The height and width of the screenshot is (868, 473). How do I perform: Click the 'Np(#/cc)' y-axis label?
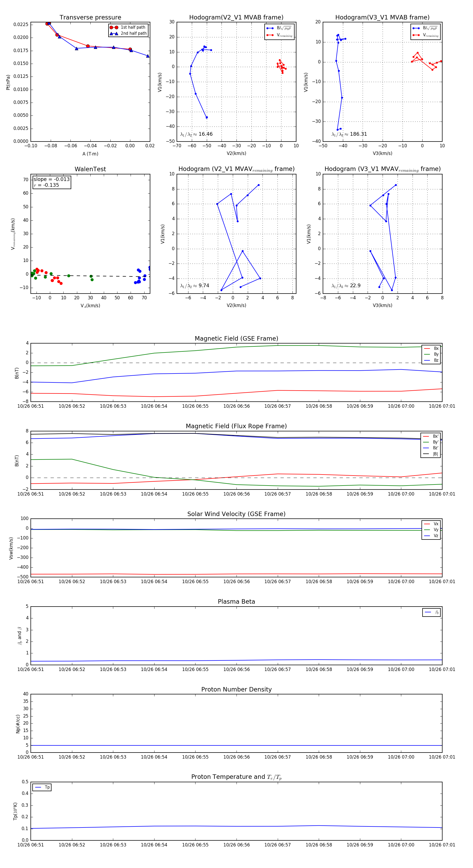tap(18, 724)
